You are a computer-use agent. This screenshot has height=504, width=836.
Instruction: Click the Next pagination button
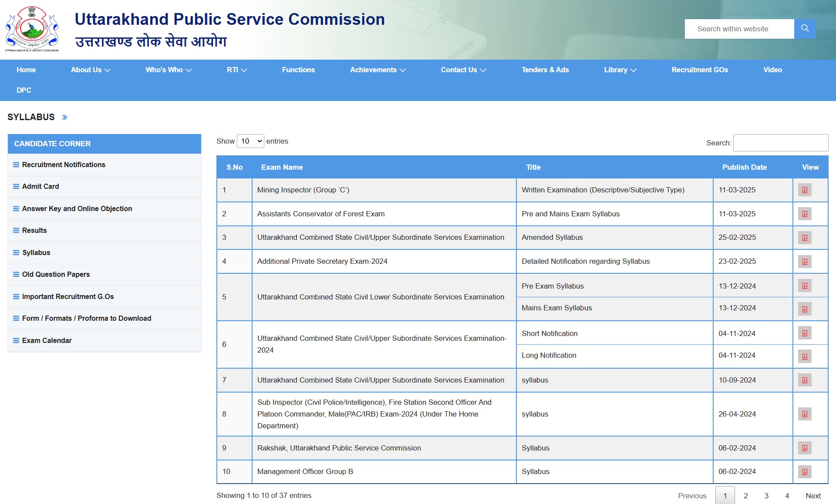pos(813,496)
